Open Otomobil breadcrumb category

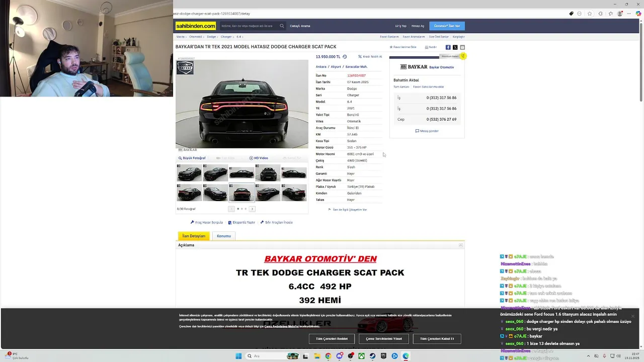(x=195, y=37)
